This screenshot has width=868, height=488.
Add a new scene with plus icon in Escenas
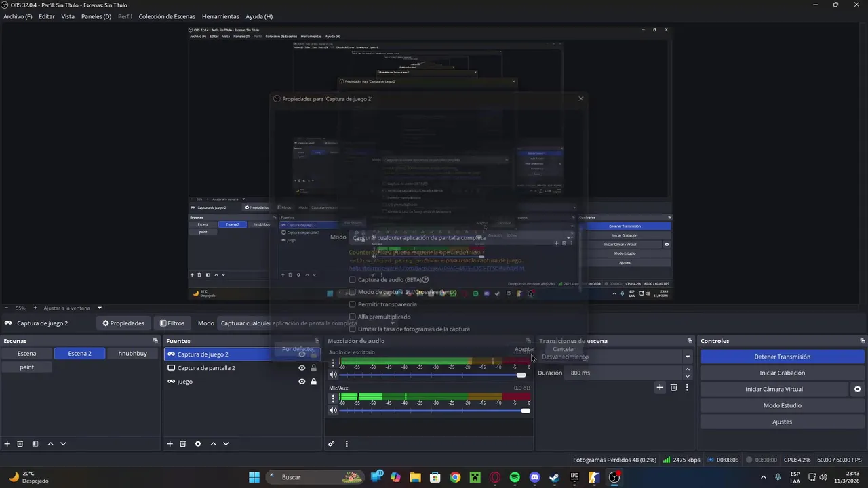tap(7, 444)
